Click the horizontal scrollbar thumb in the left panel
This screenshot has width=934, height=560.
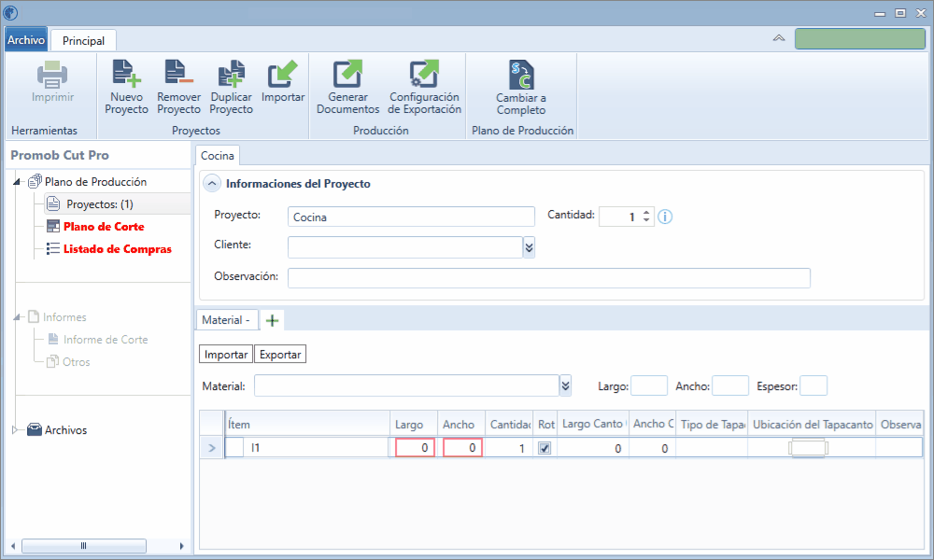point(84,546)
